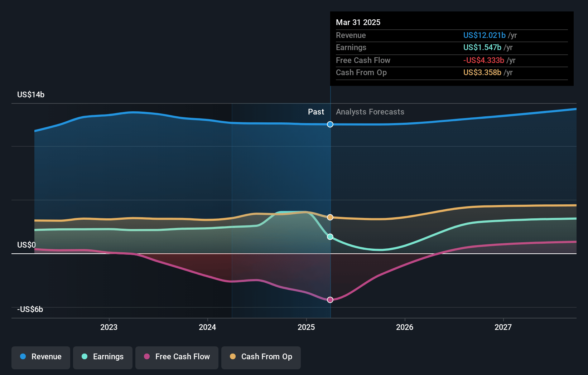This screenshot has height=375, width=588.
Task: Click the 2026 x-axis label
Action: coord(405,327)
